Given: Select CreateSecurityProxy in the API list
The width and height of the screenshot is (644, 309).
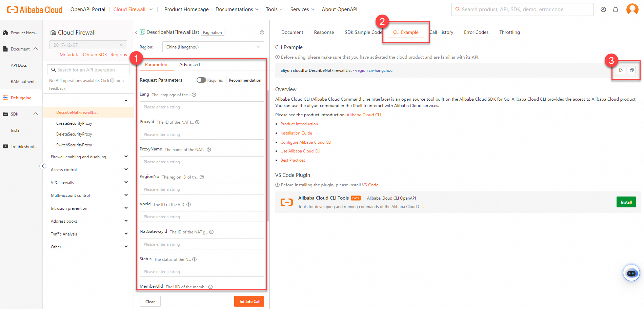Looking at the screenshot, I should (74, 123).
